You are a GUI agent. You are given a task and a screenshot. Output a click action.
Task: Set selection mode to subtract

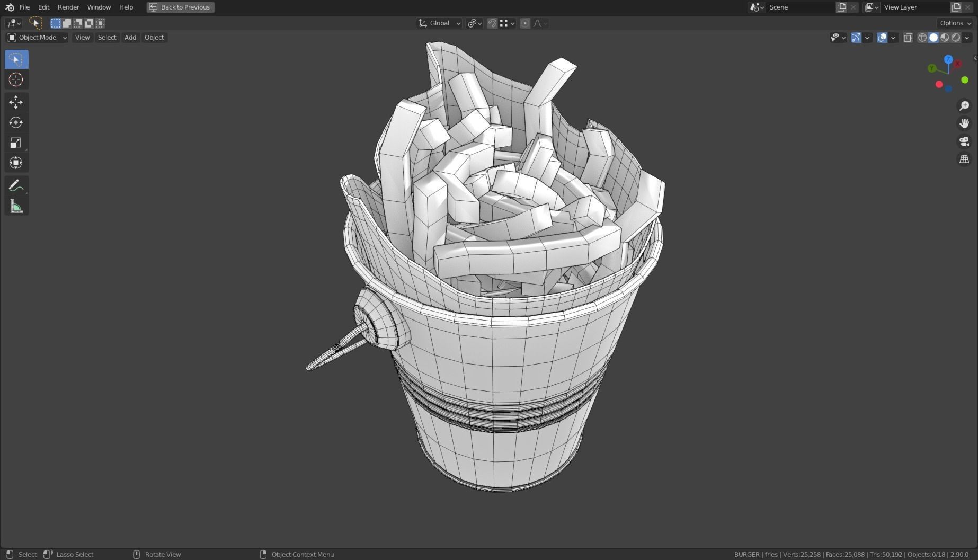(78, 23)
